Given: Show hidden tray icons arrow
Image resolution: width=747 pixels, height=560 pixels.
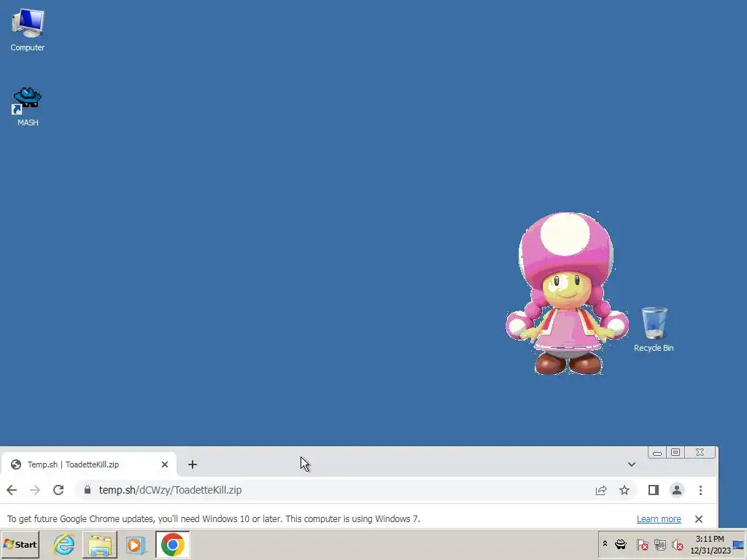Looking at the screenshot, I should click(605, 544).
